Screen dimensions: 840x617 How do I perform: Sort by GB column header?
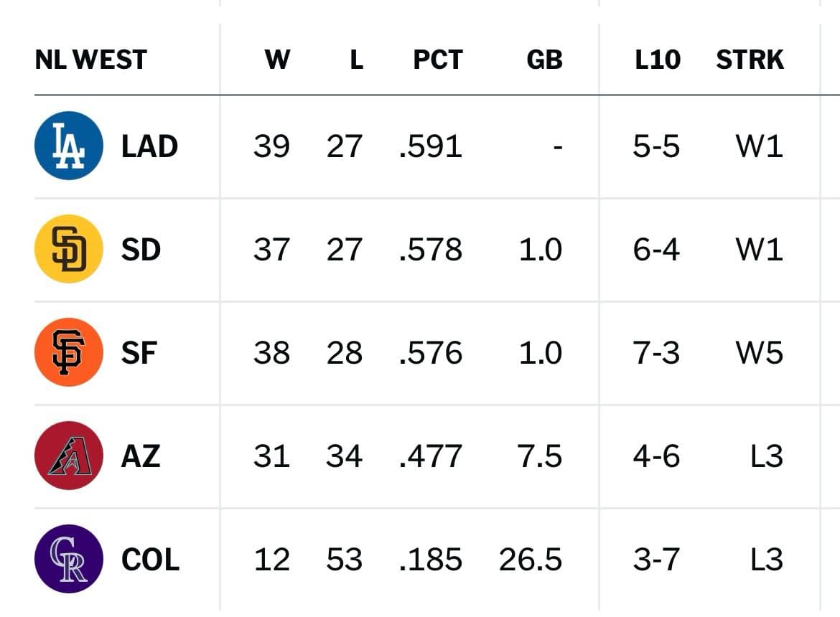tap(544, 60)
